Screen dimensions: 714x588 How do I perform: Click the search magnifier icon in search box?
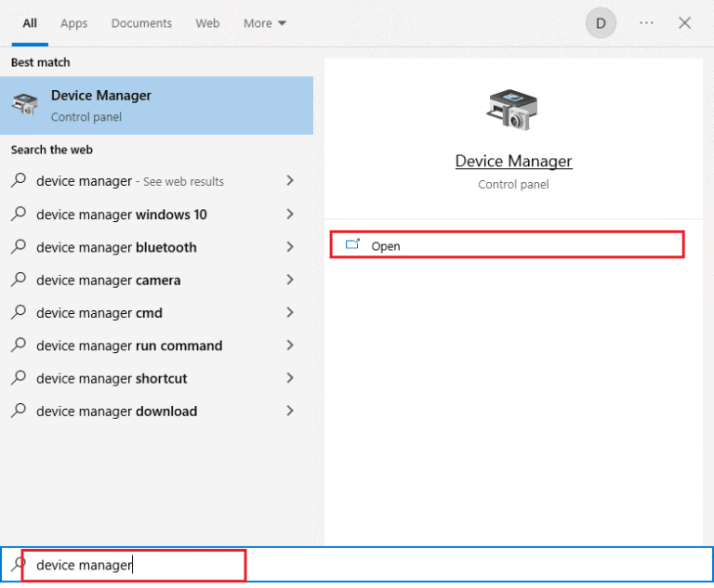[x=18, y=565]
